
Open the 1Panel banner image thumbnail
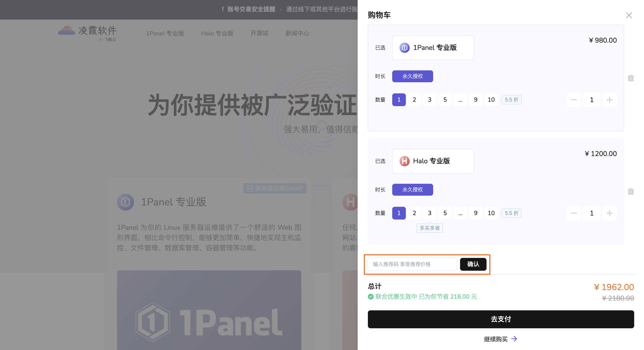point(209,310)
